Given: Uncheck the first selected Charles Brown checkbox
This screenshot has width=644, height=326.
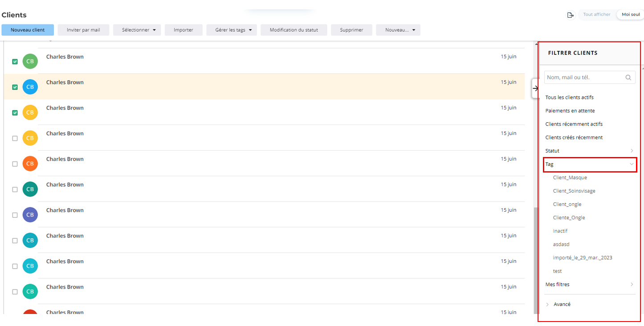Looking at the screenshot, I should 14,61.
